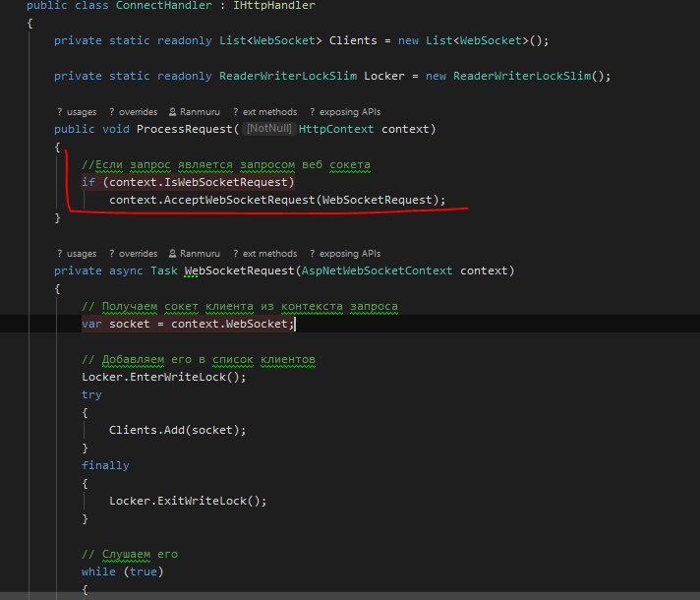Click Locker.EnterWriteLock() call
This screenshot has width=700, height=600.
click(164, 377)
